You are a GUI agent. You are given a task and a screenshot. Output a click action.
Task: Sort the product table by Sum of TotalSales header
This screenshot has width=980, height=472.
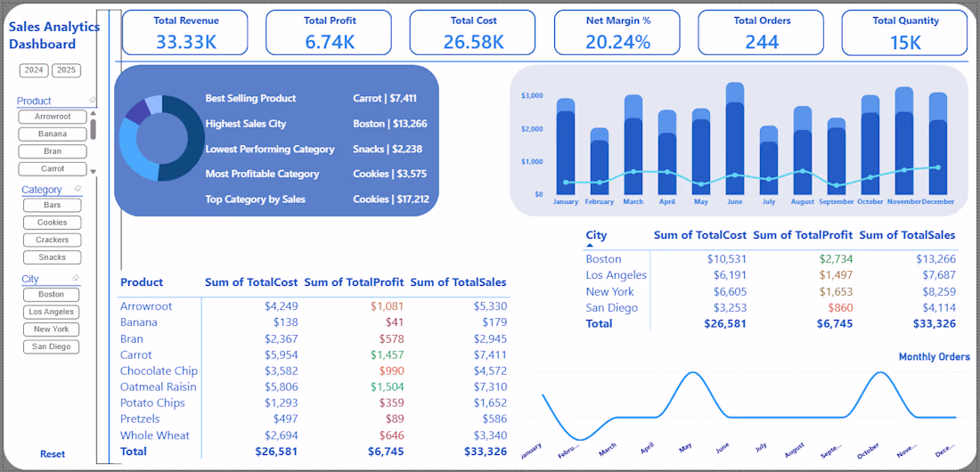pyautogui.click(x=458, y=282)
